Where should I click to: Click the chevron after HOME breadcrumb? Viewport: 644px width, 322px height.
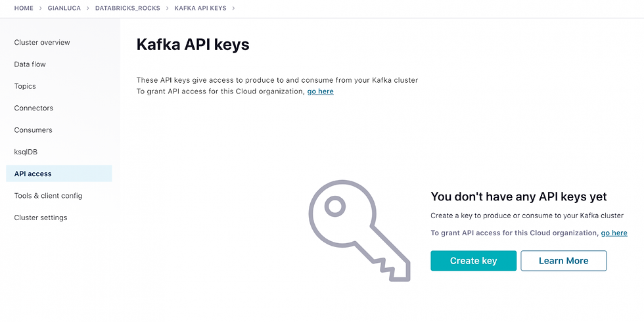tap(41, 8)
